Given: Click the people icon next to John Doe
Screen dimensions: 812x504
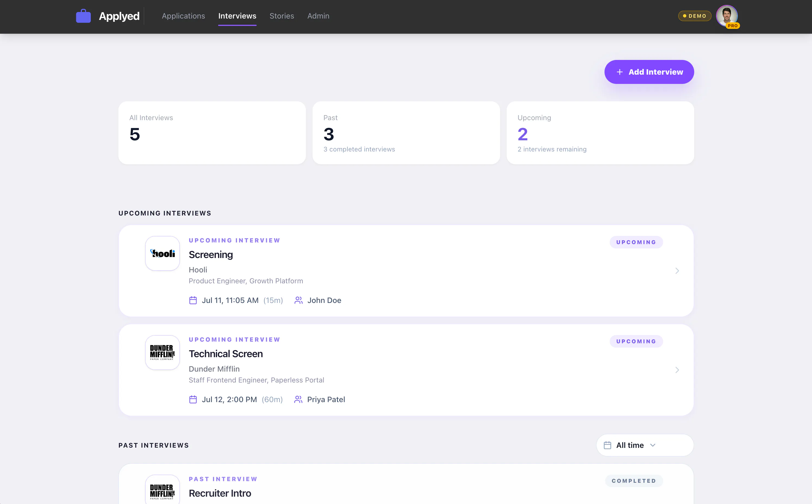Looking at the screenshot, I should (298, 300).
